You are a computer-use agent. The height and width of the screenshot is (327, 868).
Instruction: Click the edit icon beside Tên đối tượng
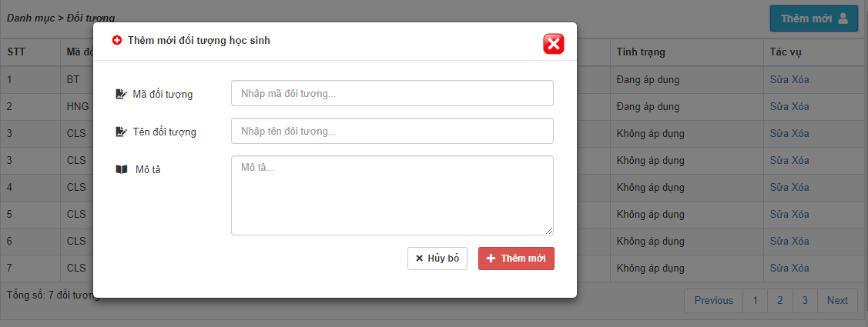(121, 132)
